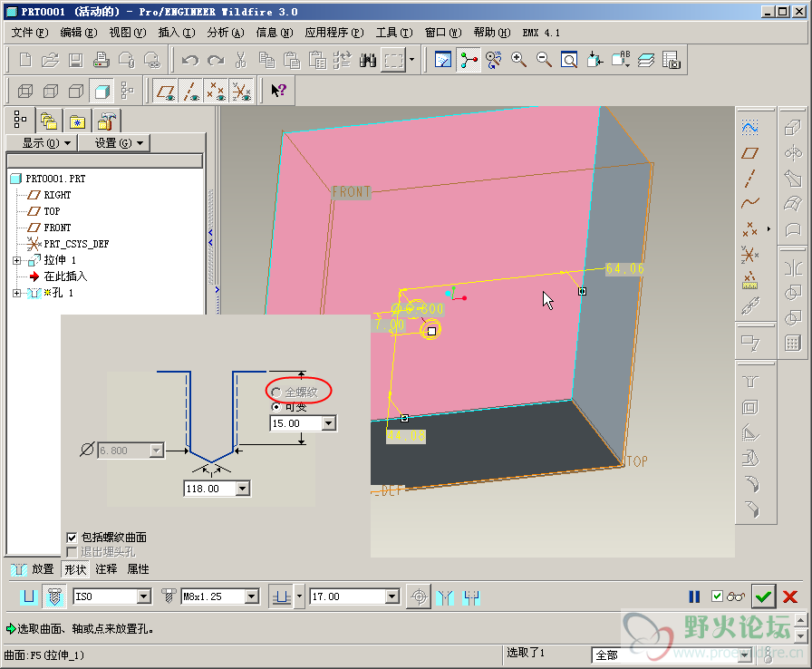This screenshot has width=812, height=669.
Task: Click the Datum curve tool icon
Action: pos(749,203)
